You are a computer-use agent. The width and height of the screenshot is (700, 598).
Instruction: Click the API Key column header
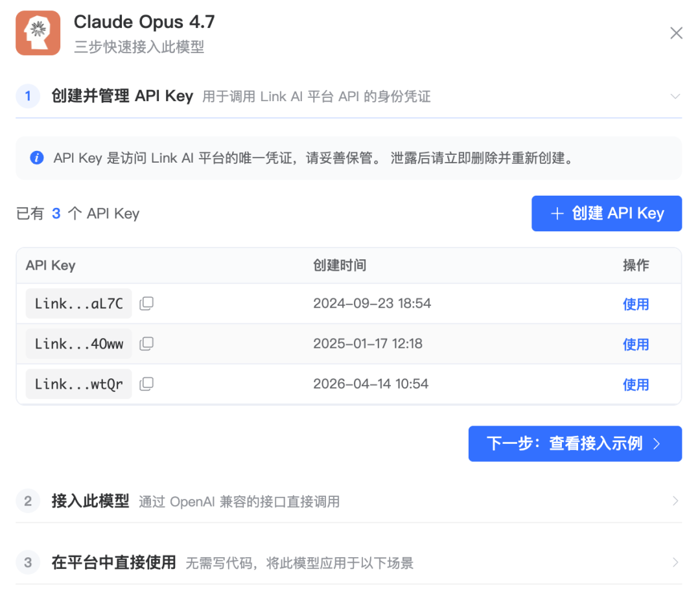(x=51, y=265)
